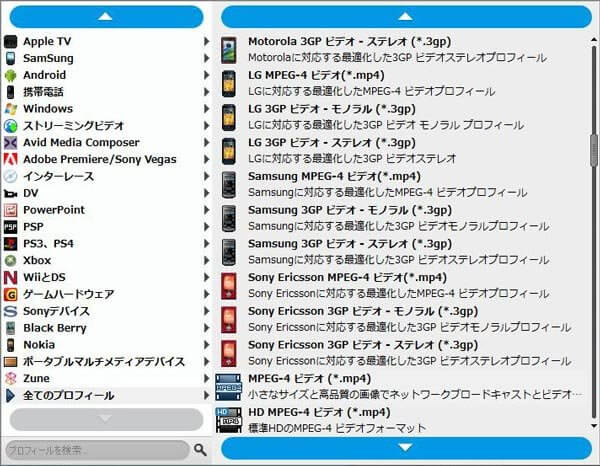The height and width of the screenshot is (466, 600).
Task: Open the SamSung category
Action: tap(107, 58)
